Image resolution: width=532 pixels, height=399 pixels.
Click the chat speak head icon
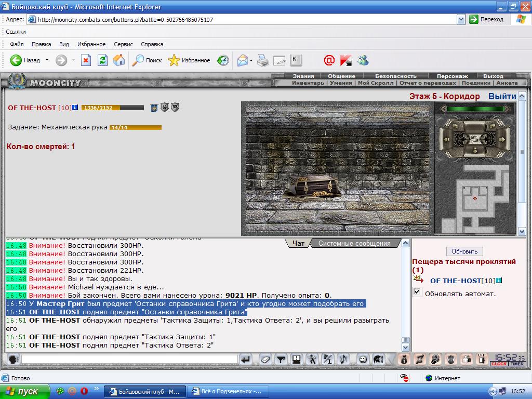13,360
